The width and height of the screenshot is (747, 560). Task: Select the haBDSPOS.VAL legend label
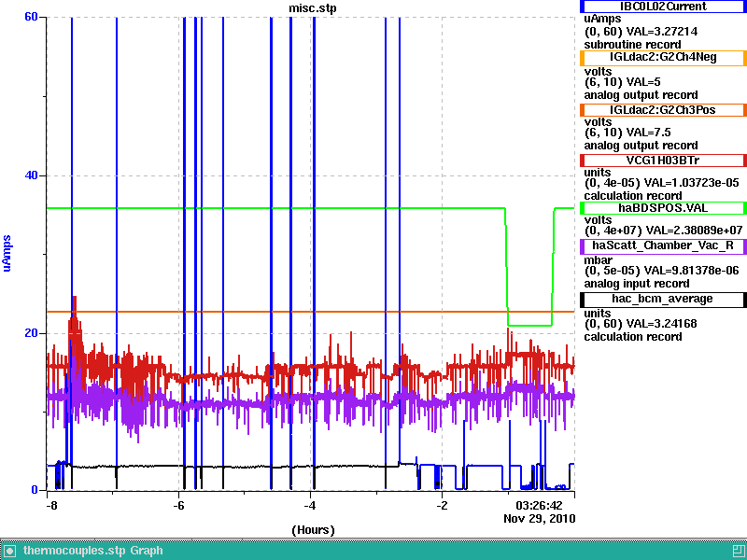663,208
